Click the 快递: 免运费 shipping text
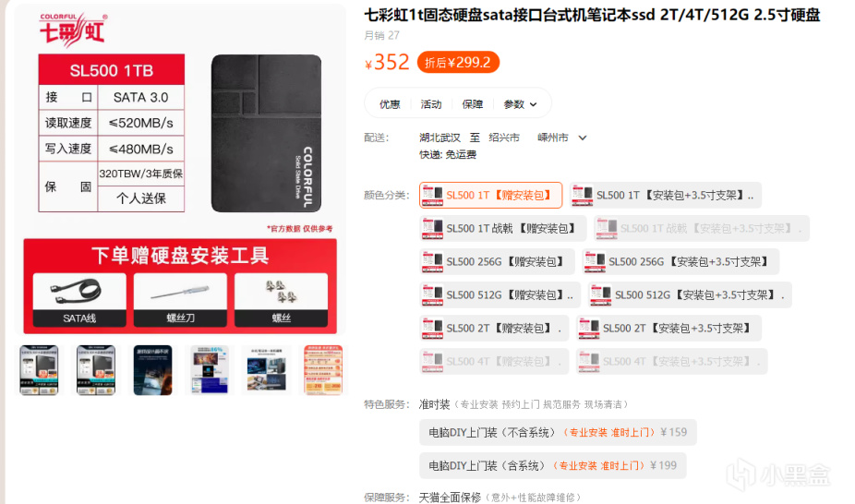The image size is (855, 504). point(448,155)
